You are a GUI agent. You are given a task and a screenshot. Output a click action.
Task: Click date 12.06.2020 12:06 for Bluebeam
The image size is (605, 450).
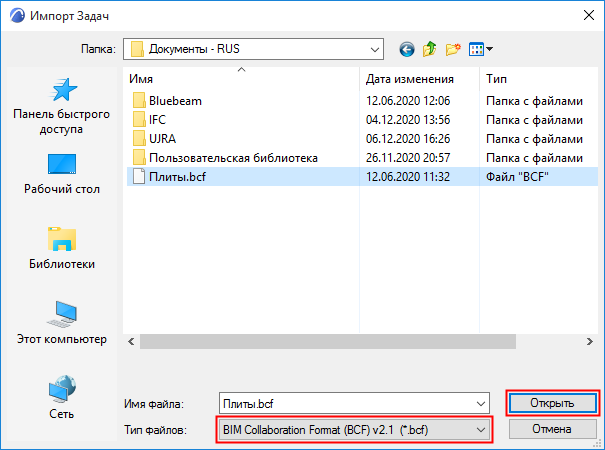pos(408,101)
